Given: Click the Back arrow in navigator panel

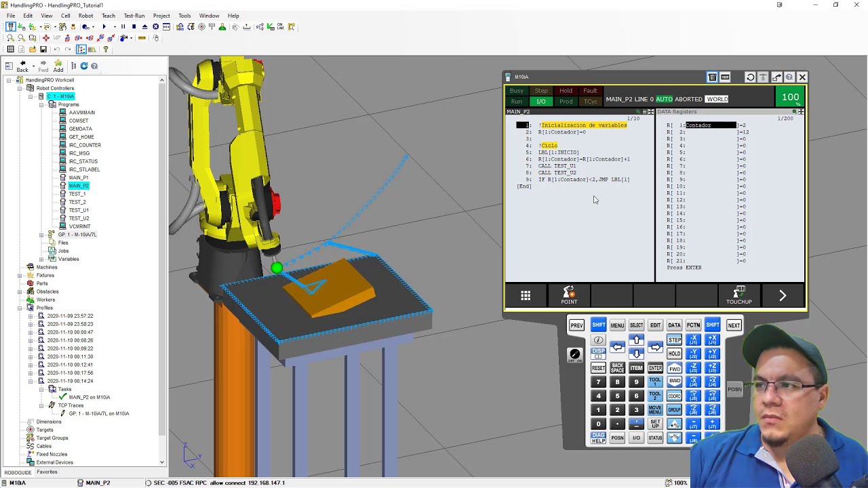Looking at the screenshot, I should click(x=22, y=66).
